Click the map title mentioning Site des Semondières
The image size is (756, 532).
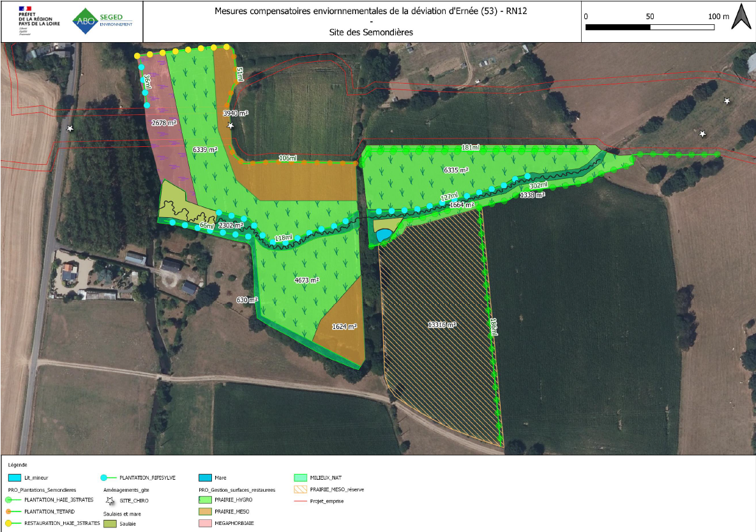pyautogui.click(x=371, y=31)
